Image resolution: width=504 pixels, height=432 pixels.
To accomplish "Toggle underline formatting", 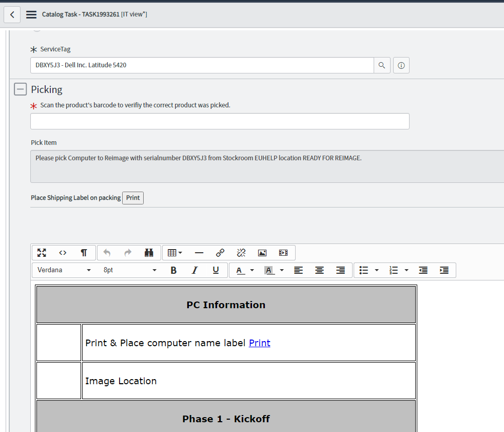I will [x=216, y=270].
